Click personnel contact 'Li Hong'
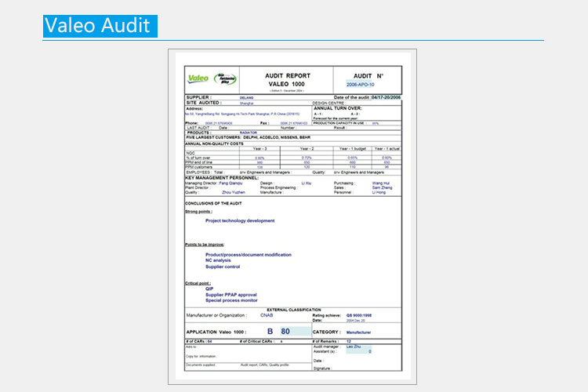This screenshot has height=392, width=588. tap(379, 192)
